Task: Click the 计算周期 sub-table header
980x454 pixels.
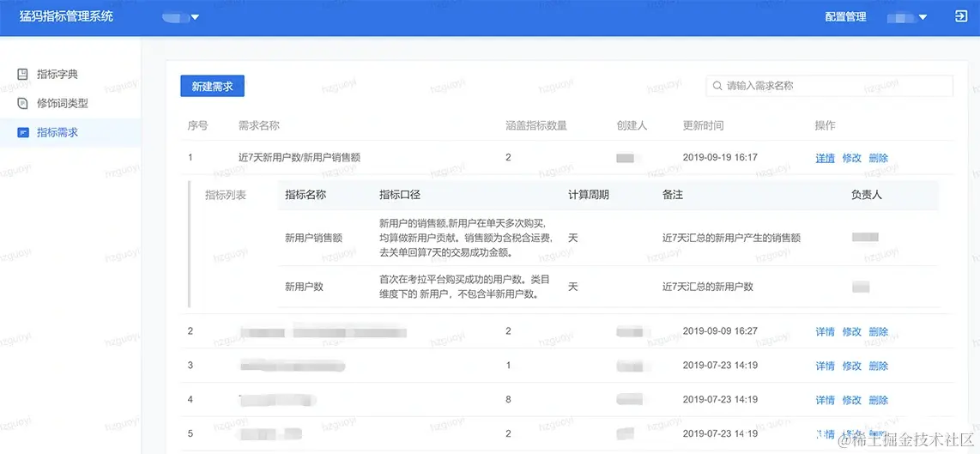Action: click(588, 195)
